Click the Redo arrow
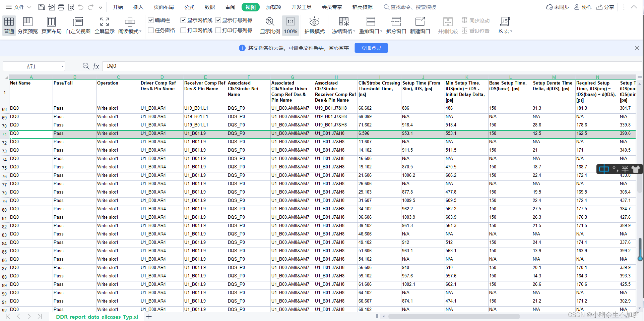Screen dimensions: 644x321 tap(90, 7)
